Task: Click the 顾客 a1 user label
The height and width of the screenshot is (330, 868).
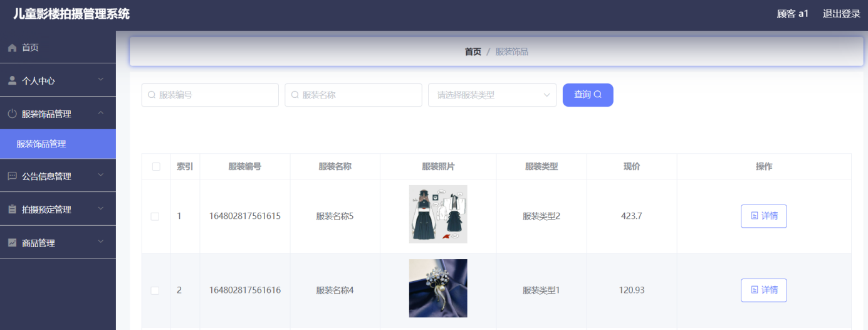Action: click(x=793, y=14)
